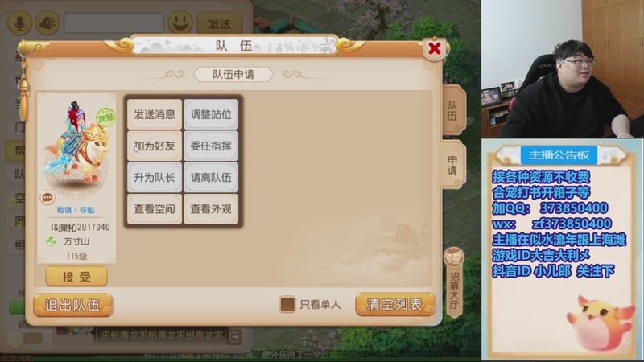The height and width of the screenshot is (362, 644).
Task: Click the chat message input field
Action: (114, 23)
